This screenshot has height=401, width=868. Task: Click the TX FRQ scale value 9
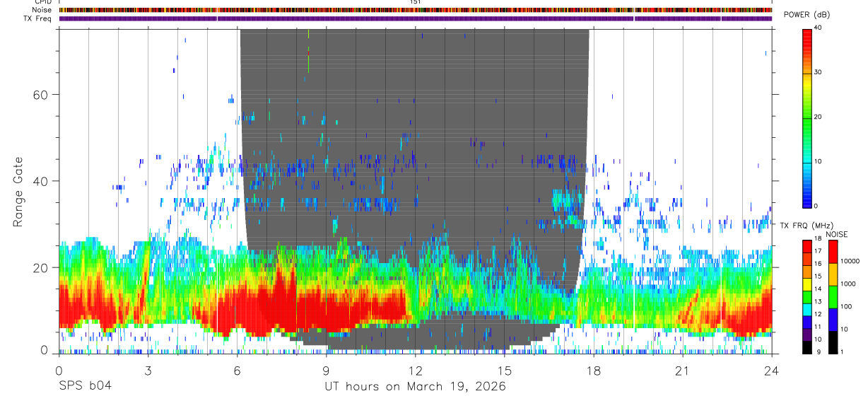coord(819,351)
